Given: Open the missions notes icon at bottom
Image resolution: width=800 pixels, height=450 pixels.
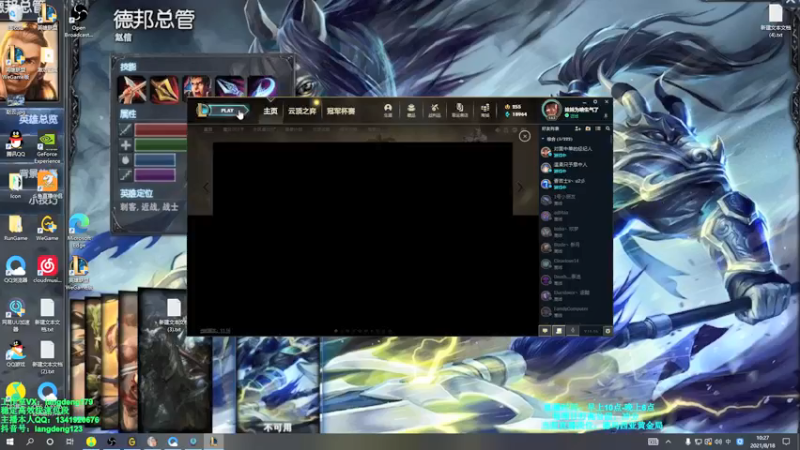Looking at the screenshot, I should pos(559,331).
